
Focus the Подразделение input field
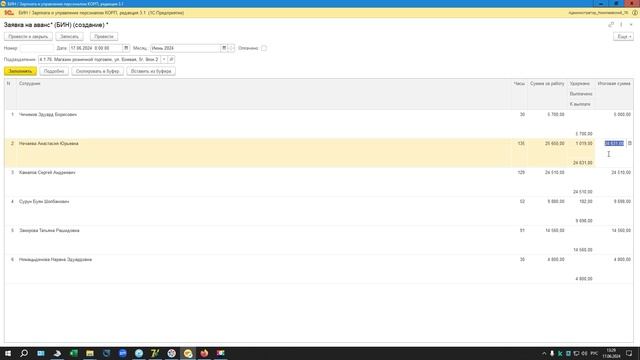[100, 60]
